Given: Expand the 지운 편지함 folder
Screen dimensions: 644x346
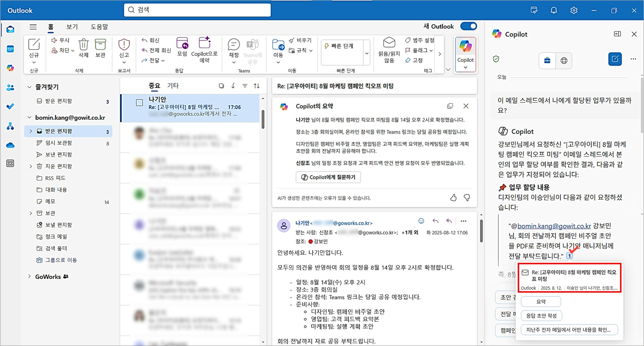Looking at the screenshot, I should click(x=31, y=166).
